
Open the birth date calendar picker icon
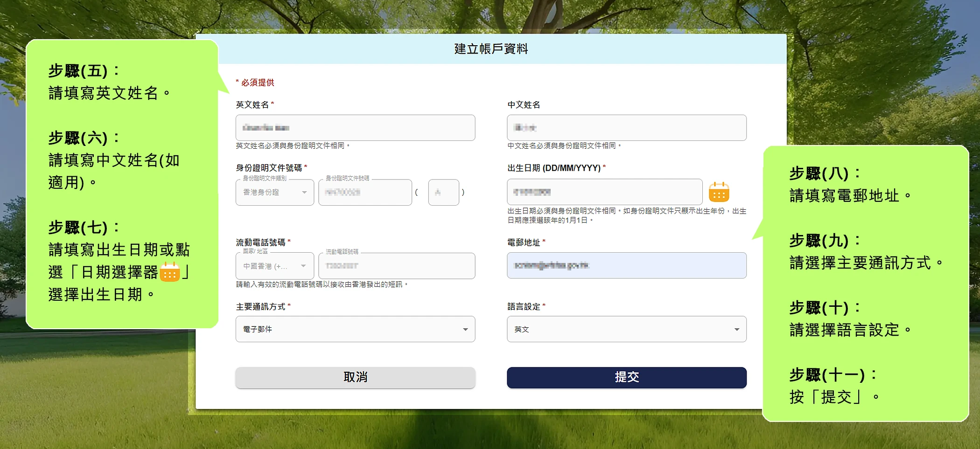719,192
